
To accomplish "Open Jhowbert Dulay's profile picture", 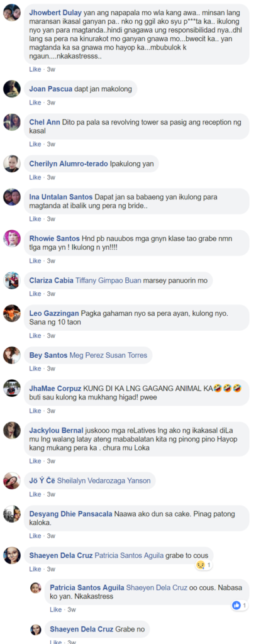I will pos(12,13).
